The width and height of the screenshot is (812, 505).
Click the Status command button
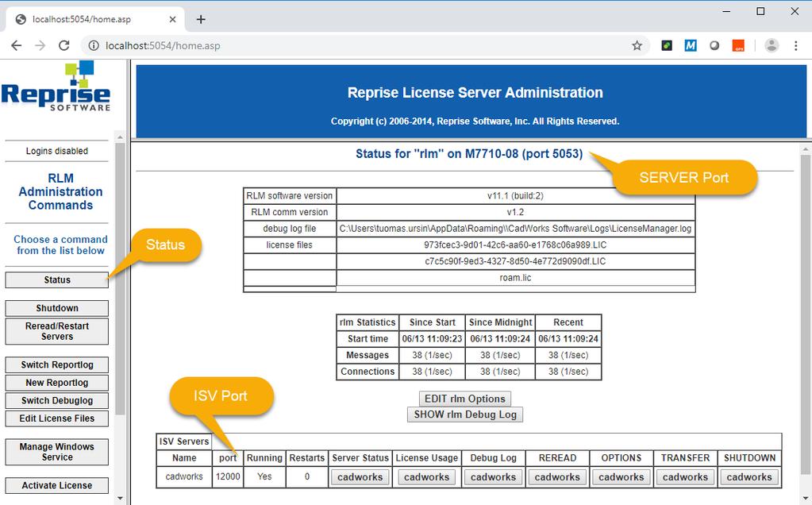click(x=57, y=279)
